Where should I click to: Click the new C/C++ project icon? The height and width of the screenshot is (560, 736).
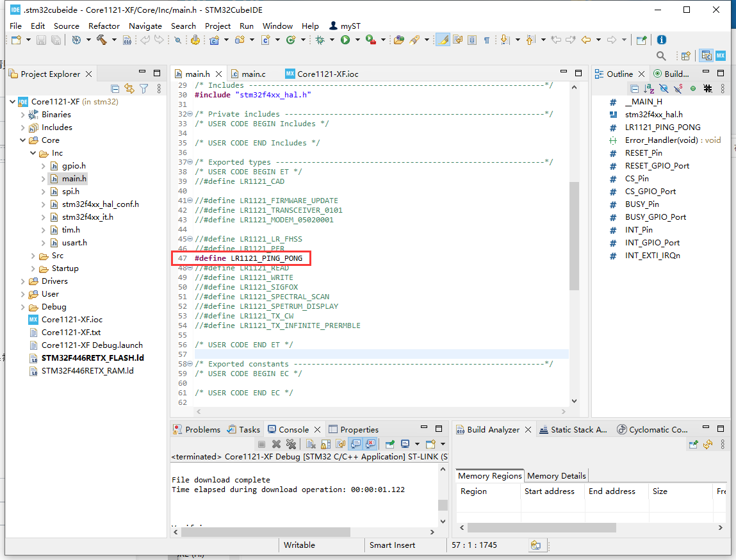pyautogui.click(x=215, y=40)
